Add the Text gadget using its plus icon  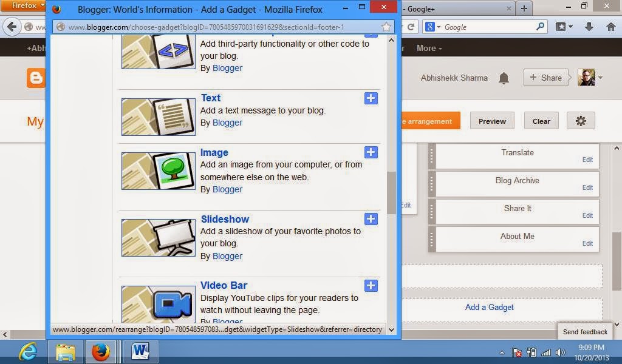371,98
